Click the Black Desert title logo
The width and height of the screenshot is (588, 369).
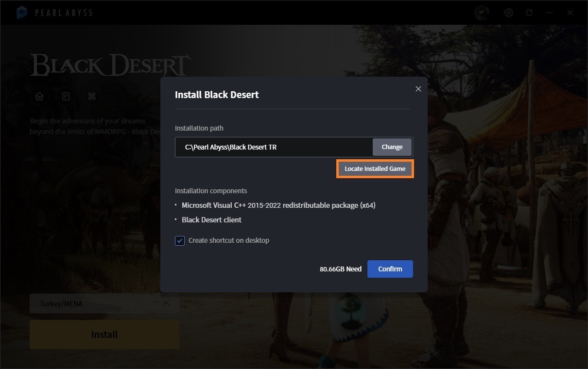coord(110,65)
